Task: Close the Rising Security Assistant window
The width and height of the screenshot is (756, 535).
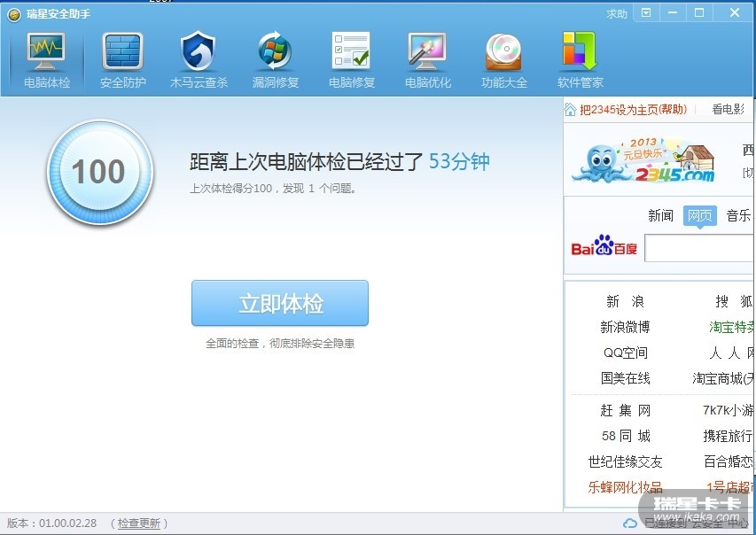Action: pyautogui.click(x=735, y=12)
